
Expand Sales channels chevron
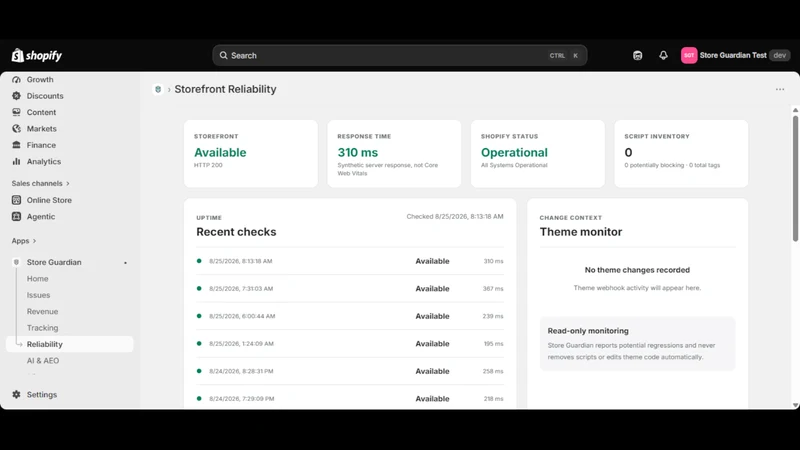[67, 183]
